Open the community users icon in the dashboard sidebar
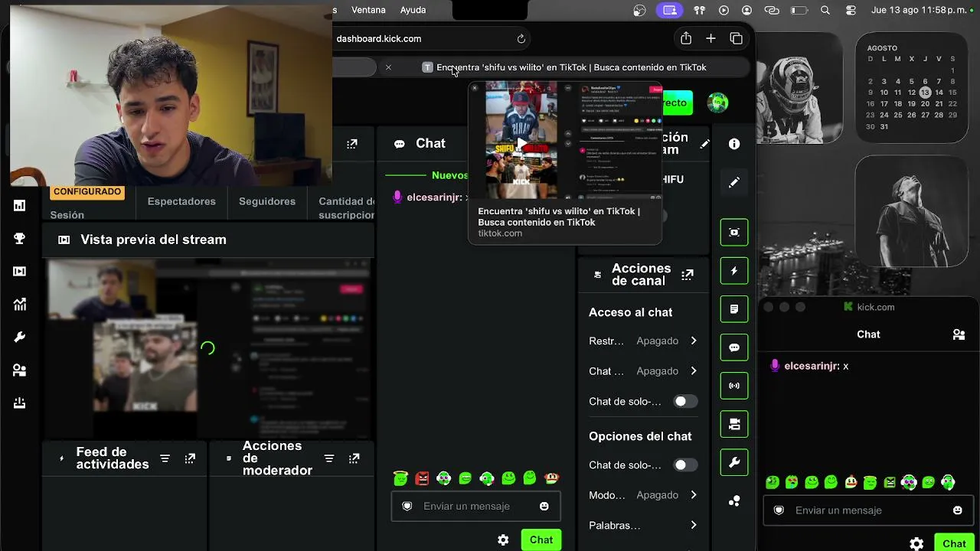 (20, 370)
